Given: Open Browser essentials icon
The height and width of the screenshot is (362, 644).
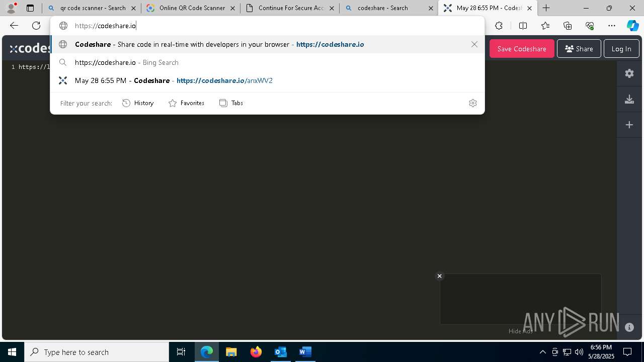Looking at the screenshot, I should (590, 26).
